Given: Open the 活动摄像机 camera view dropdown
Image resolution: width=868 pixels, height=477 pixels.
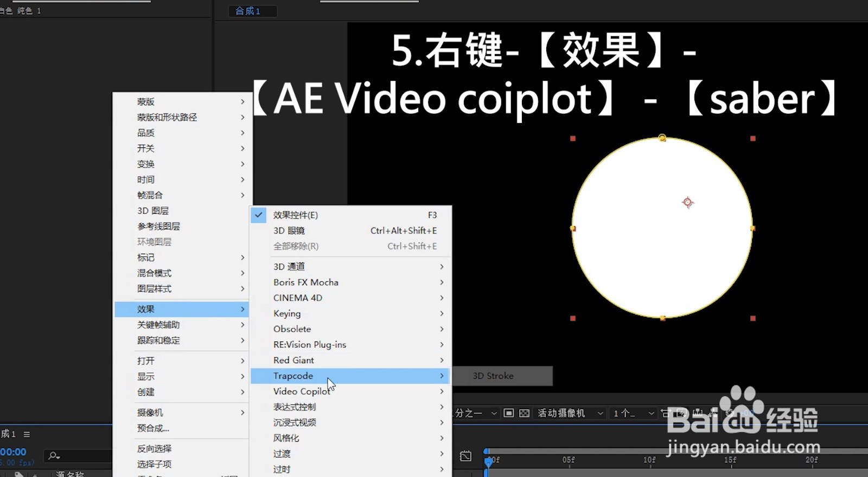Looking at the screenshot, I should click(x=570, y=413).
